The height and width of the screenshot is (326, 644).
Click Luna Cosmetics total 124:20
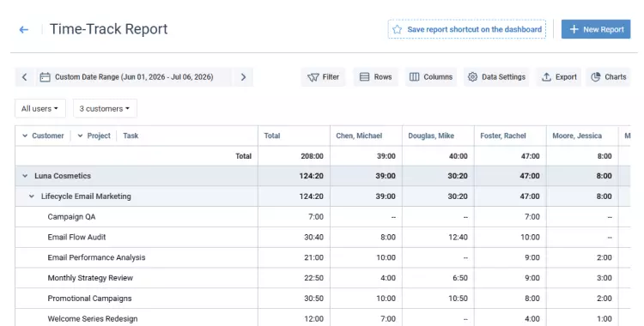312,176
